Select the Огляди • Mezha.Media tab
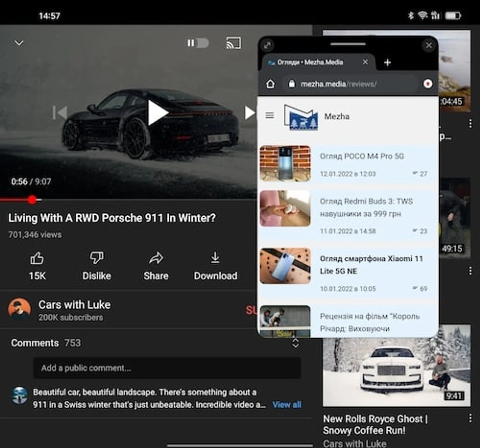 (x=310, y=62)
